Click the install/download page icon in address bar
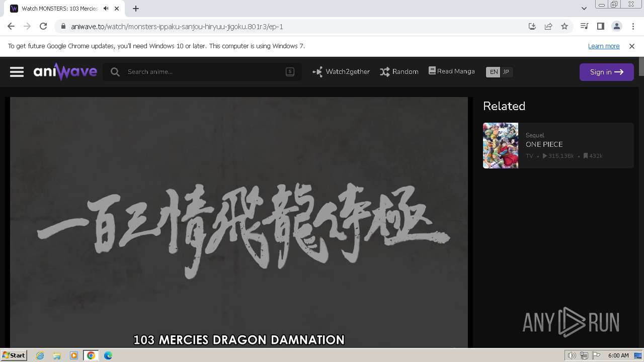Screen dimensions: 644x362 point(532,26)
